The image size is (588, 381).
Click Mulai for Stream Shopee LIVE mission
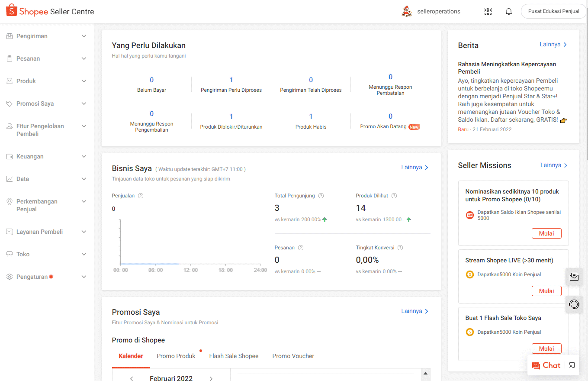pyautogui.click(x=546, y=291)
